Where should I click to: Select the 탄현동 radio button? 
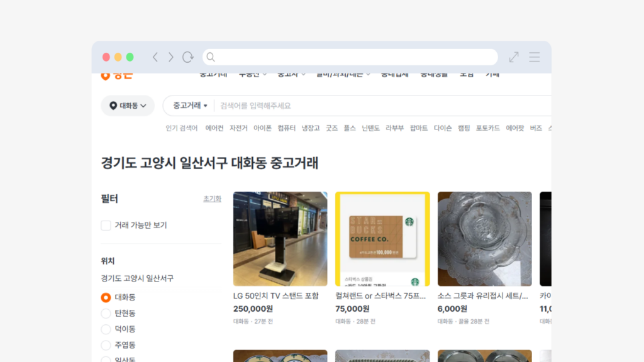(106, 314)
